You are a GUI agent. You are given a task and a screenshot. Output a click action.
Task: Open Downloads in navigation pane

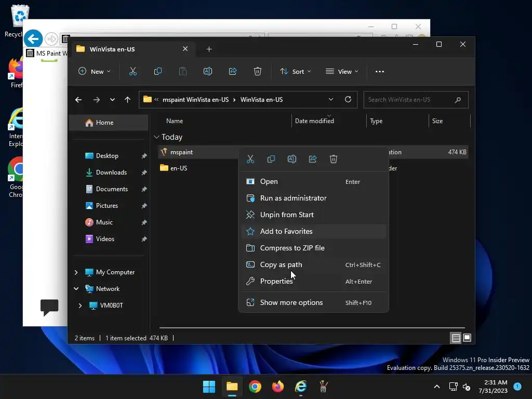pos(111,172)
